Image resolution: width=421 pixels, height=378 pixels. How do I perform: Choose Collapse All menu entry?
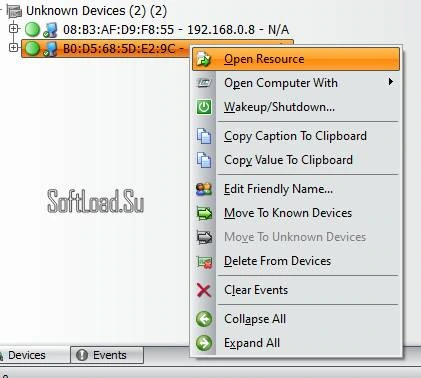[x=296, y=319]
